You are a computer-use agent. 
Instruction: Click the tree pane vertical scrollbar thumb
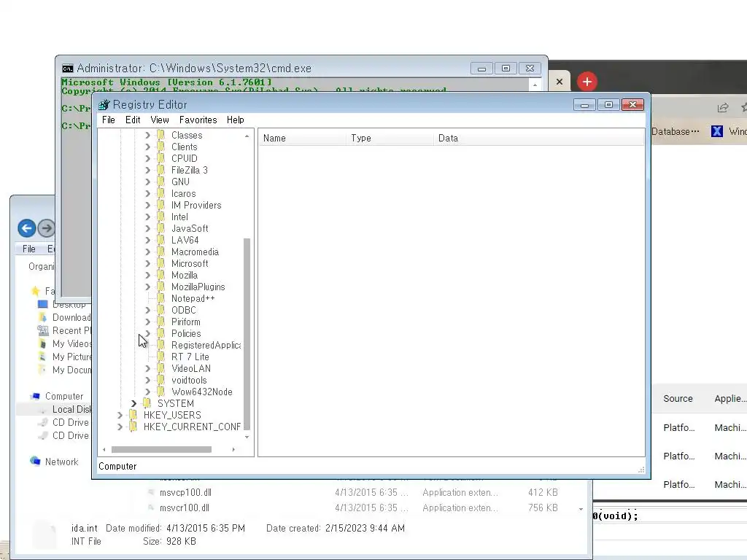click(x=247, y=333)
